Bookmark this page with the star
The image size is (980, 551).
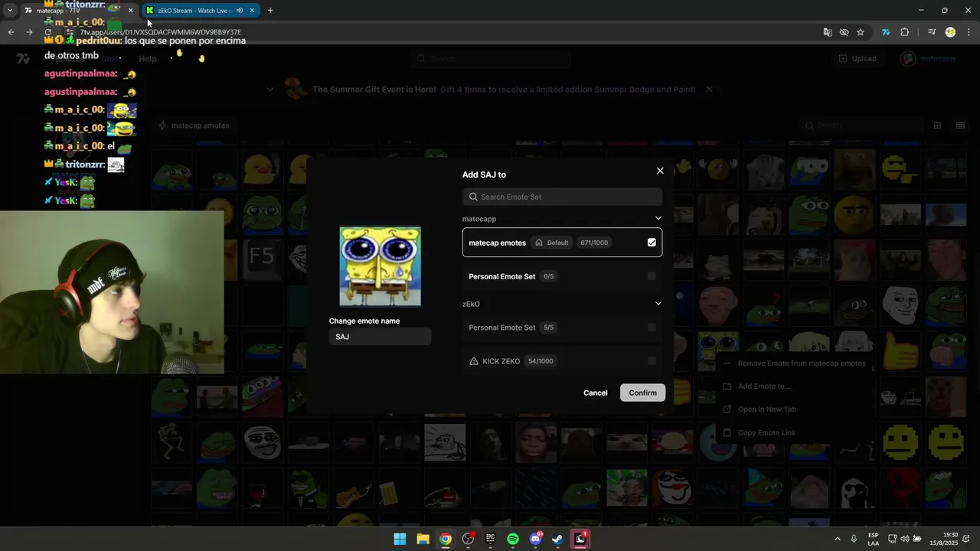pyautogui.click(x=861, y=32)
